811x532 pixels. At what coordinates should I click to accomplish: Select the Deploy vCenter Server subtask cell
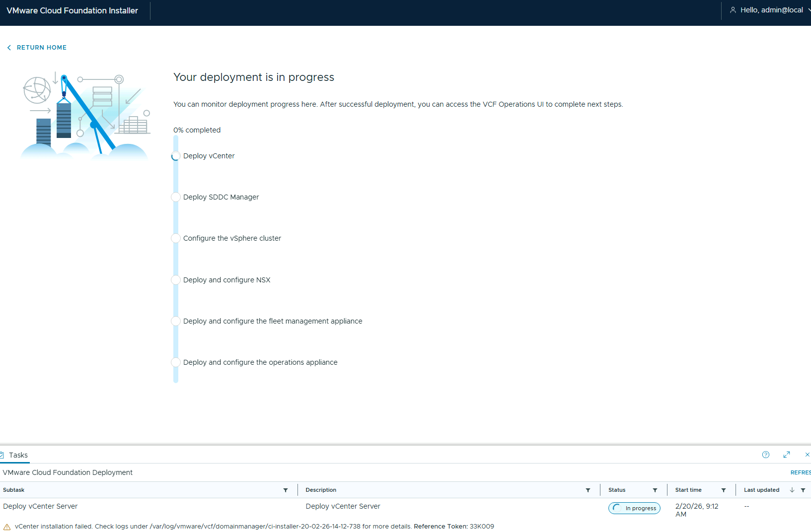[x=40, y=506]
